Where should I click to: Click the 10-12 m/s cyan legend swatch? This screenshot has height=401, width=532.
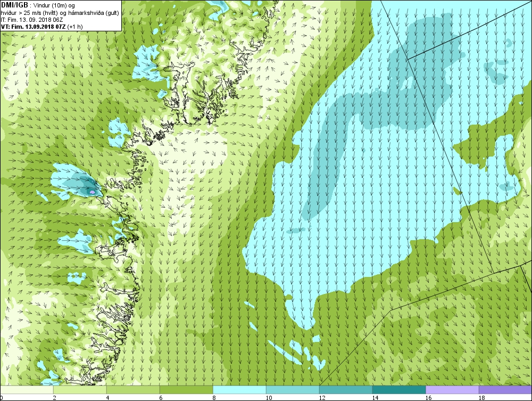[x=293, y=389]
